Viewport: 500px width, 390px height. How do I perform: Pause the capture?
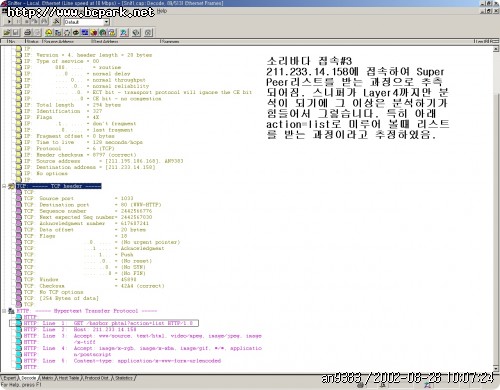click(18, 22)
